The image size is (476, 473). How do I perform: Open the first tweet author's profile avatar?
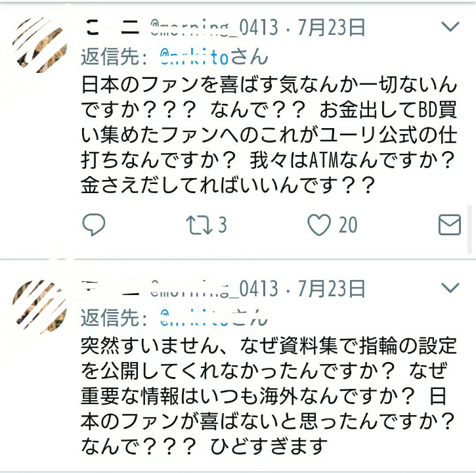pos(40,45)
